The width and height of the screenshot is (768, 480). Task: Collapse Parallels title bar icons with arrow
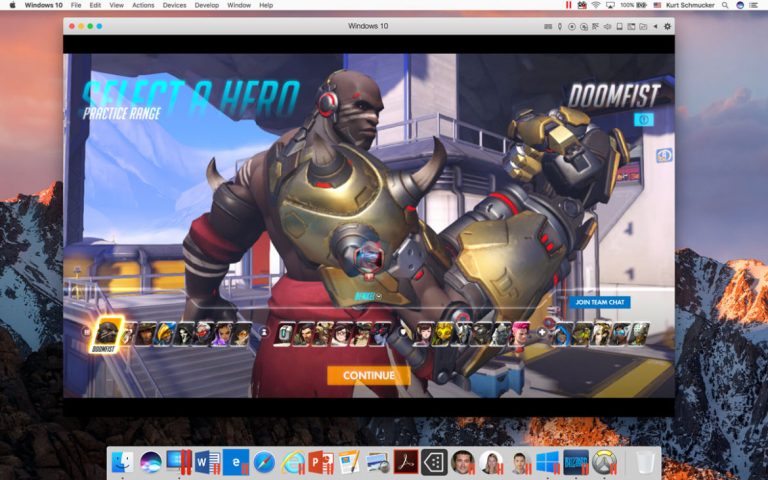655,26
